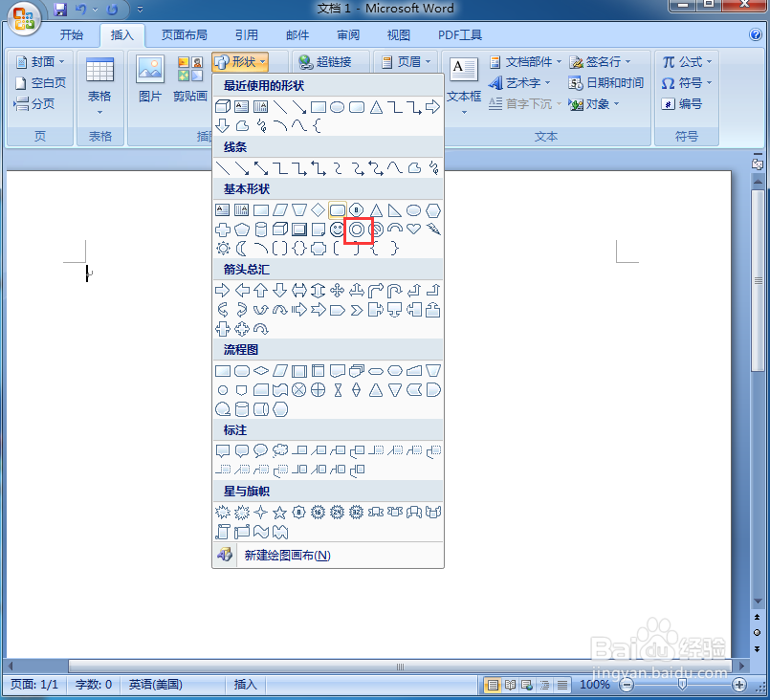The height and width of the screenshot is (700, 770).
Task: Select the oval callout shape
Action: [x=261, y=450]
